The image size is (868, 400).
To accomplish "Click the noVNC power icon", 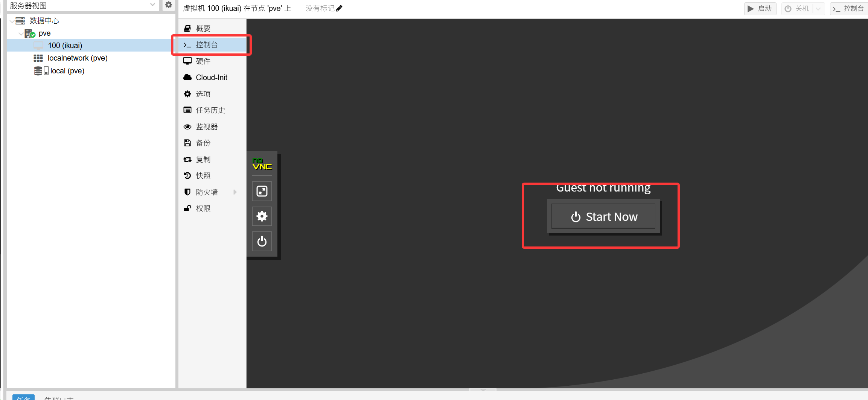I will click(262, 241).
